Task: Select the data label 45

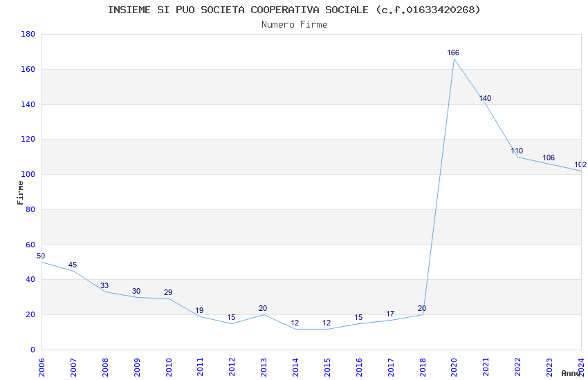Action: tap(73, 265)
